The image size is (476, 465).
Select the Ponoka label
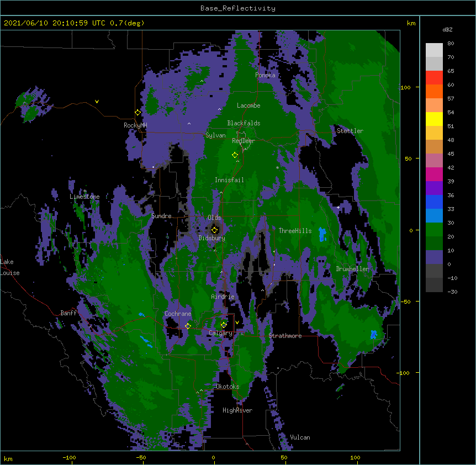[x=265, y=75]
